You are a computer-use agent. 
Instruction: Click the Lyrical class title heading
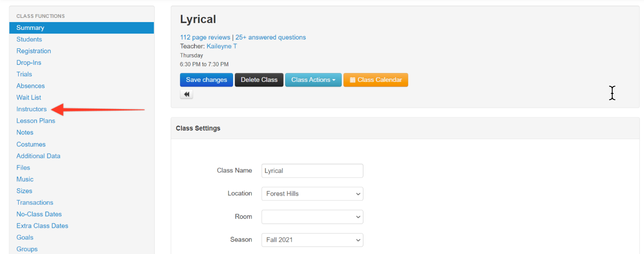tap(198, 19)
